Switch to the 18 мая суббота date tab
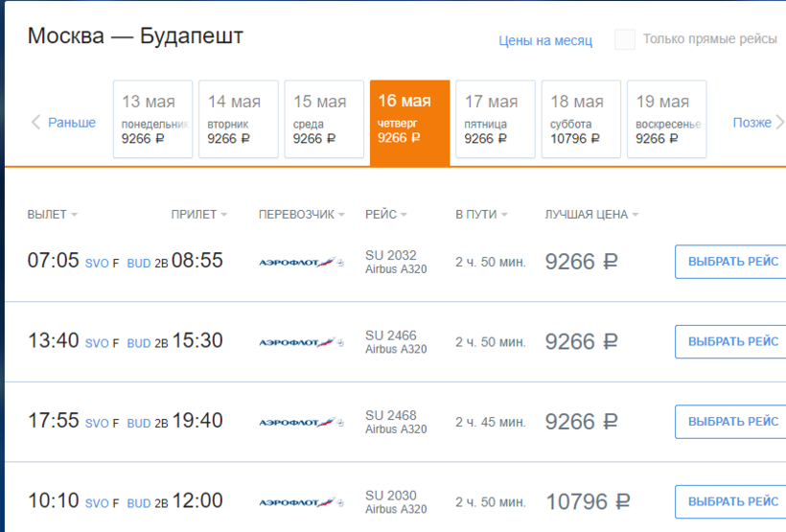The width and height of the screenshot is (786, 532). [580, 119]
